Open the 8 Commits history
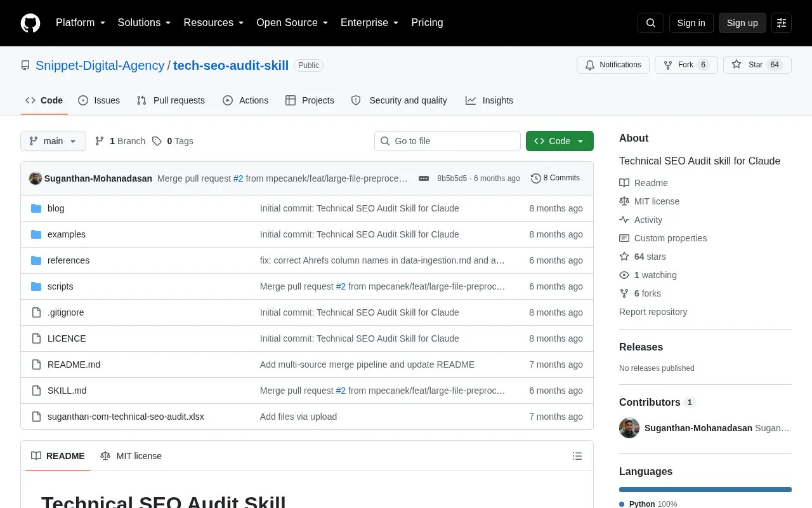812x508 pixels. pyautogui.click(x=555, y=178)
